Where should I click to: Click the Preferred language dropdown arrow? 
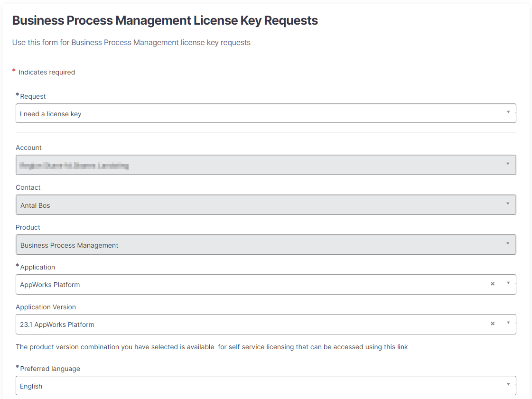508,385
